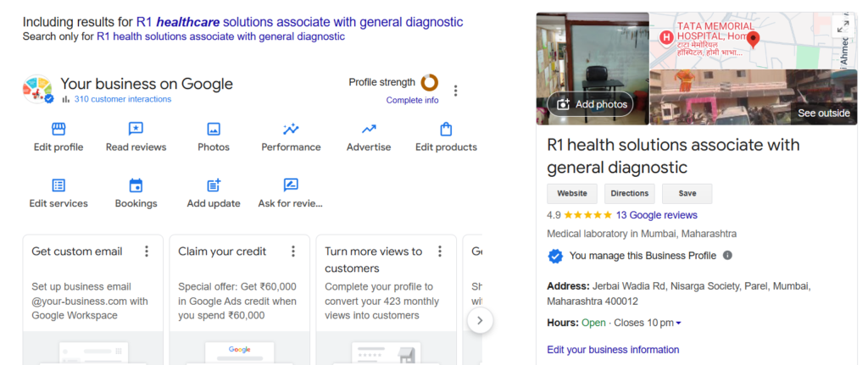This screenshot has width=868, height=365.
Task: Open the 13 Google reviews link
Action: [657, 215]
